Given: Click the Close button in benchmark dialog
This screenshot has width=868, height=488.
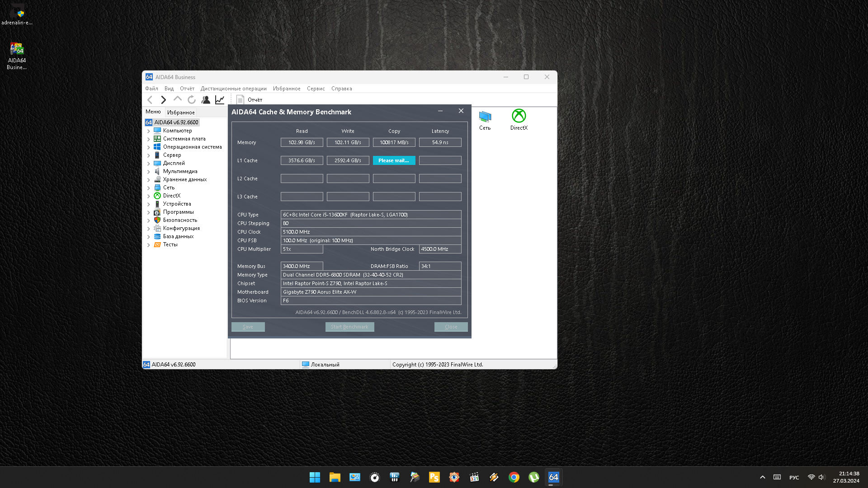Looking at the screenshot, I should pos(451,327).
